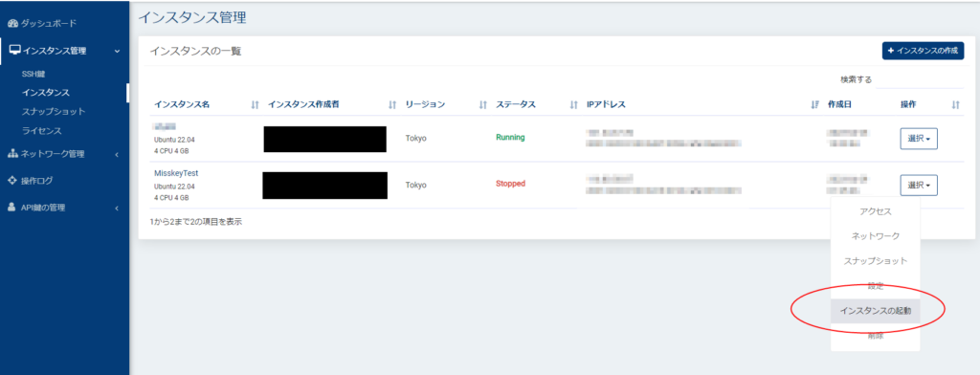Expand ネットワーク管理 chevron

[118, 154]
